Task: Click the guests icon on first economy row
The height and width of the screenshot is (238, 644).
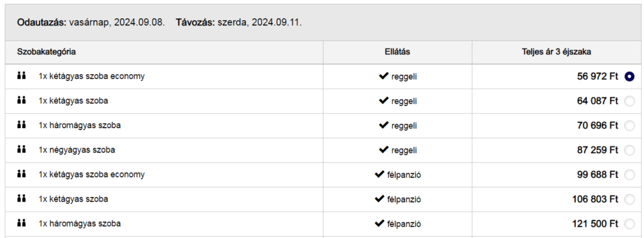Action: click(x=21, y=76)
